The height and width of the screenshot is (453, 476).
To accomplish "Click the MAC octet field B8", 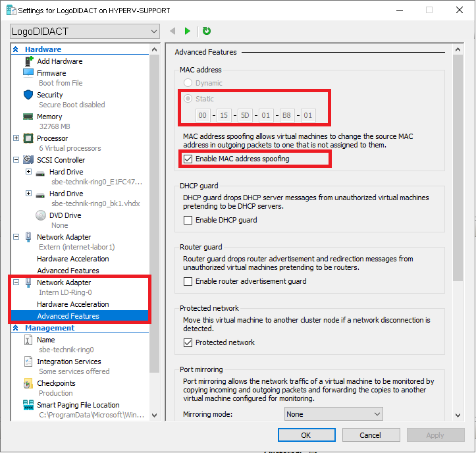I will 287,115.
